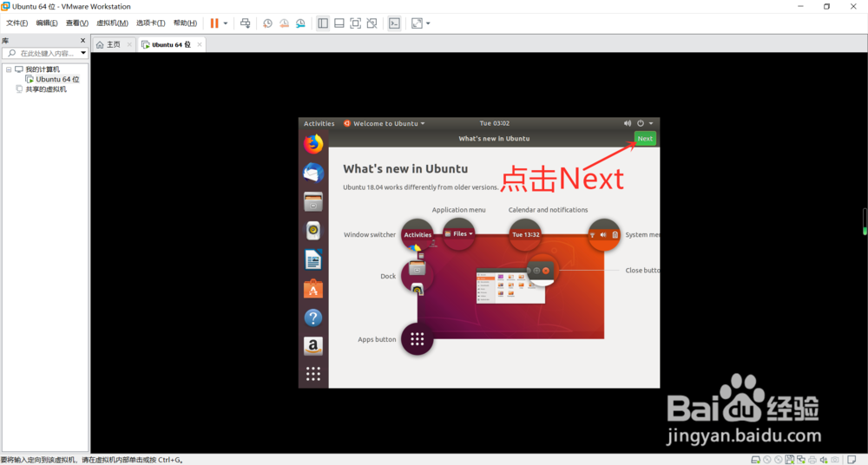Open Help icon in the dock
868x465 pixels.
pos(313,318)
